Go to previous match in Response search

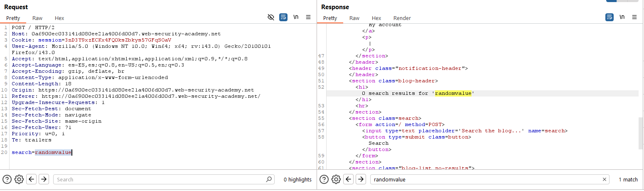349,179
